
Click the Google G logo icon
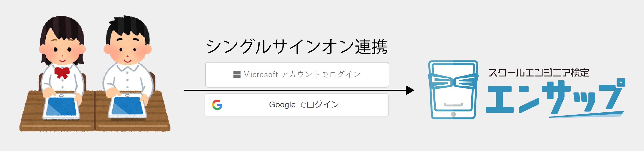coord(217,105)
